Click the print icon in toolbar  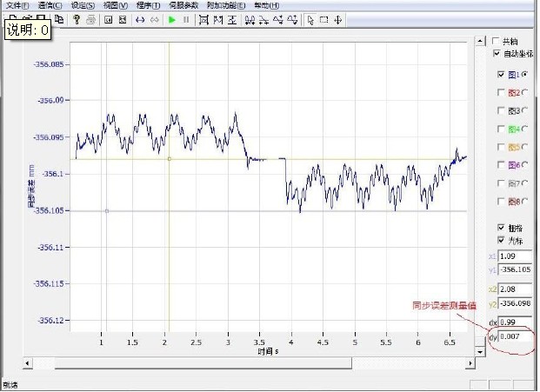(x=90, y=19)
